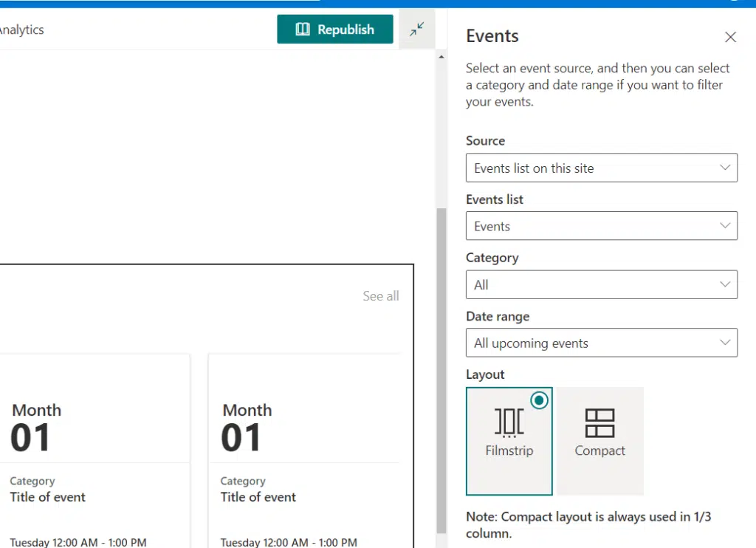
Task: Click the right event card's Title of event
Action: coord(258,497)
